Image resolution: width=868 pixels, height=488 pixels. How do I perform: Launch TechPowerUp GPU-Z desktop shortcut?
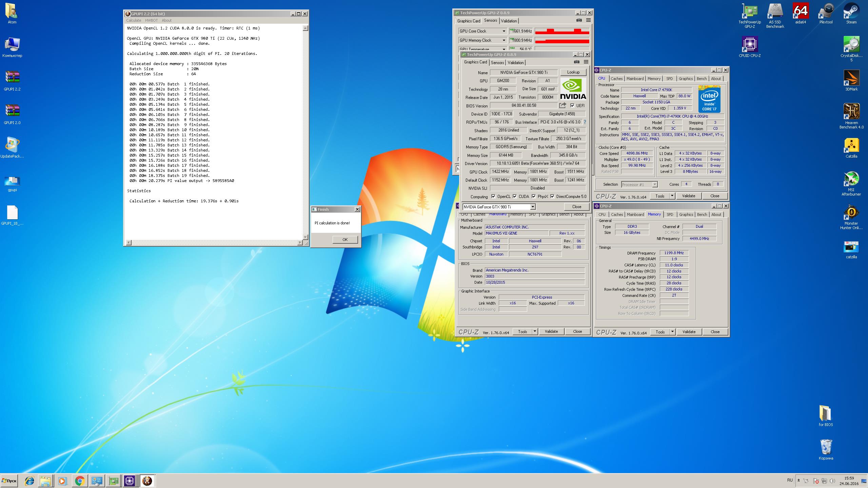pyautogui.click(x=750, y=16)
